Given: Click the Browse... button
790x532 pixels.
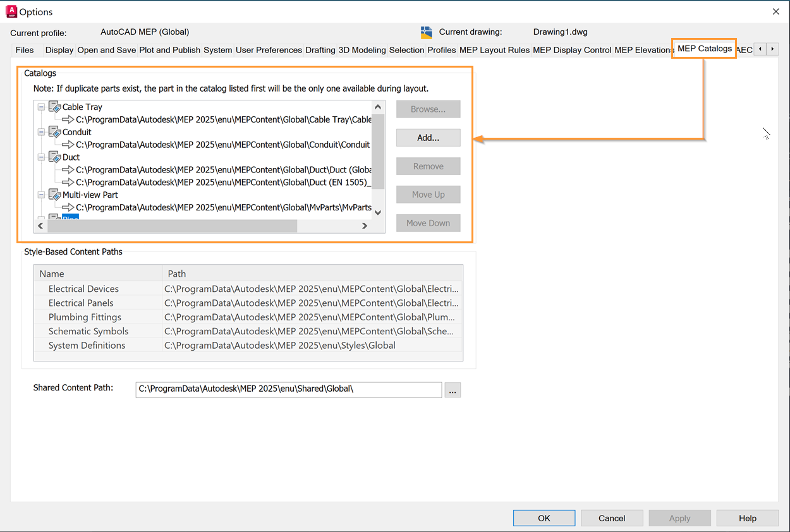Looking at the screenshot, I should 428,109.
